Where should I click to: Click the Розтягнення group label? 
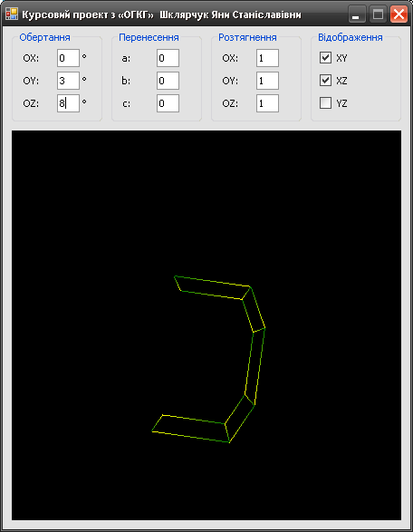[247, 37]
